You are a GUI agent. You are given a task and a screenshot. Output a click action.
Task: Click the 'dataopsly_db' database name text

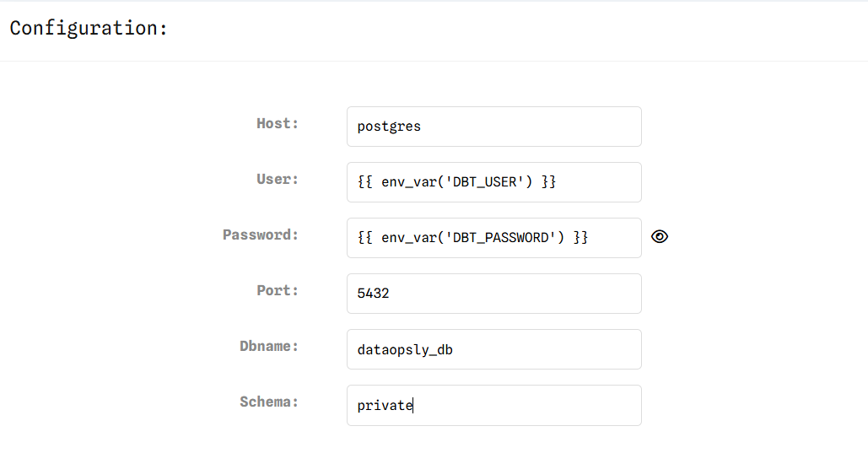click(405, 350)
